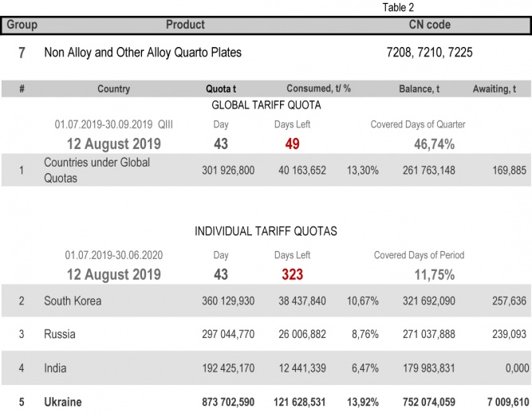Click the red 323 days left value
Screen dimensions: 532x413
click(x=292, y=274)
